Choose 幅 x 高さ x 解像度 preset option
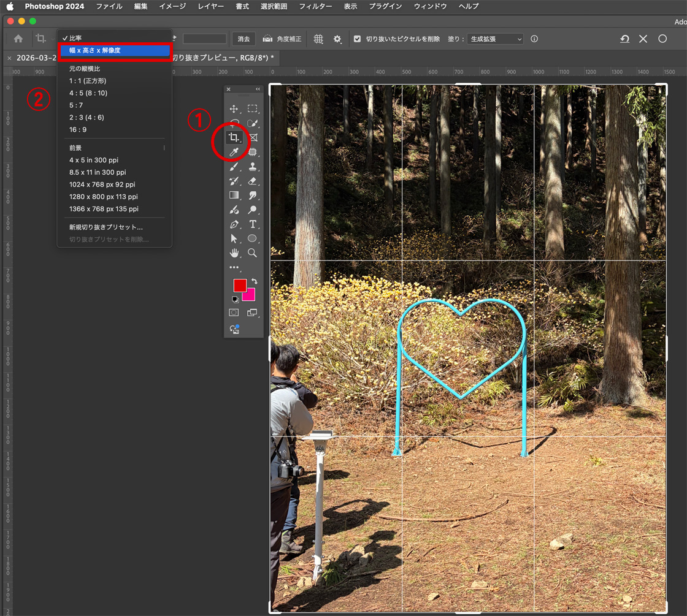 click(113, 50)
